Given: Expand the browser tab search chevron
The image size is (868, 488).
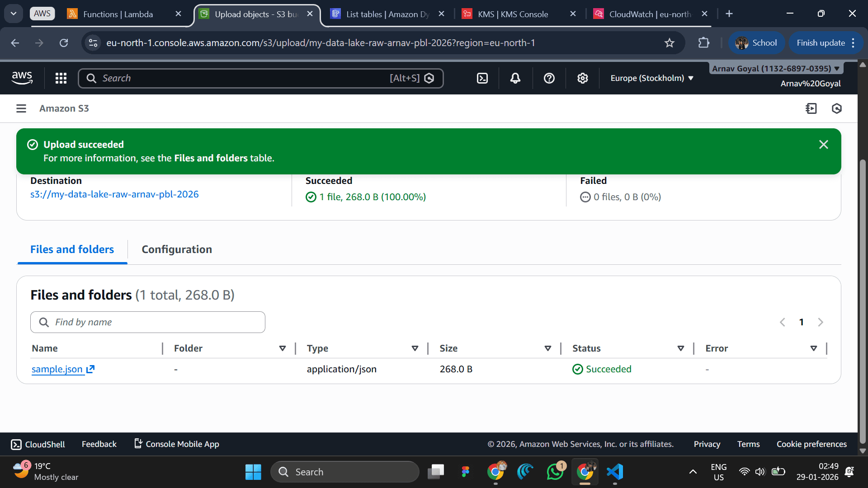Looking at the screenshot, I should coord(14,14).
